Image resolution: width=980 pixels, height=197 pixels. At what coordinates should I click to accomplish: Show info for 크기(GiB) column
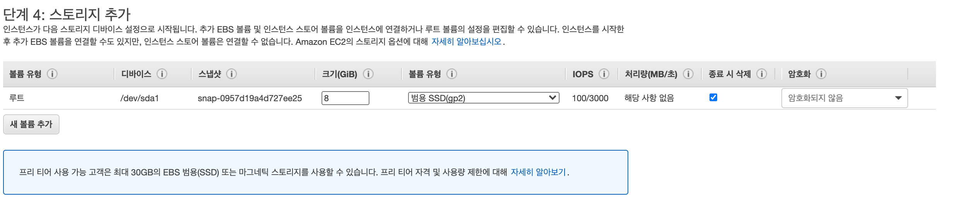(x=368, y=74)
